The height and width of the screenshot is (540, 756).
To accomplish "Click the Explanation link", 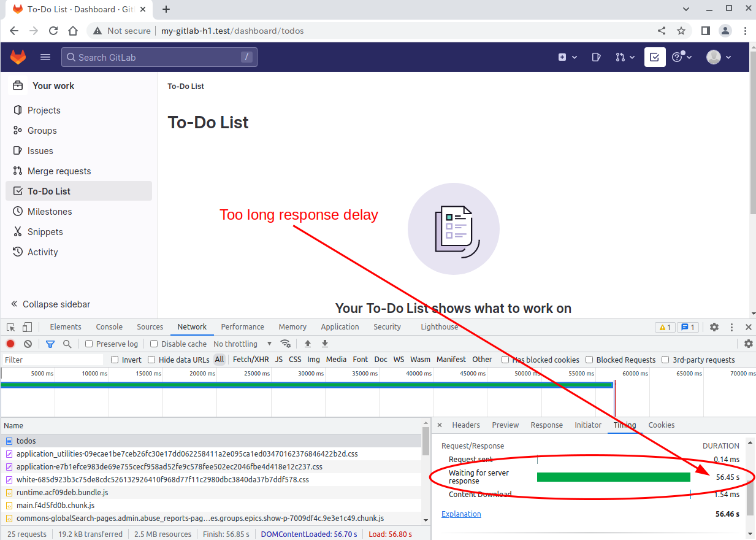I will [x=461, y=514].
